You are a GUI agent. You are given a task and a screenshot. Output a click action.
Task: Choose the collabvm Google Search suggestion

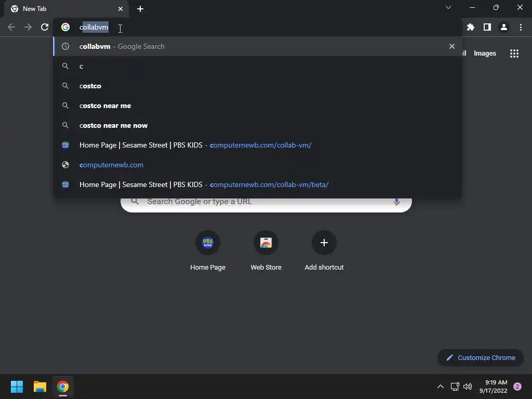(258, 46)
